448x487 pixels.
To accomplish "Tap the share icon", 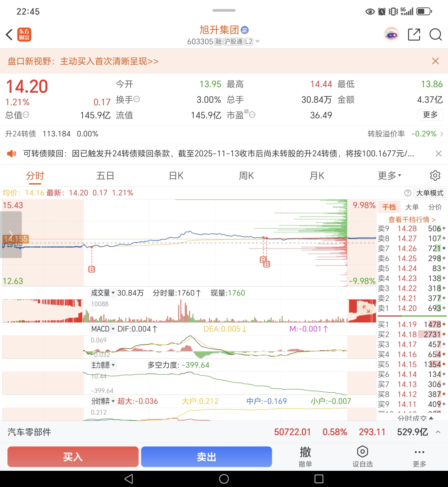I will pos(414,34).
